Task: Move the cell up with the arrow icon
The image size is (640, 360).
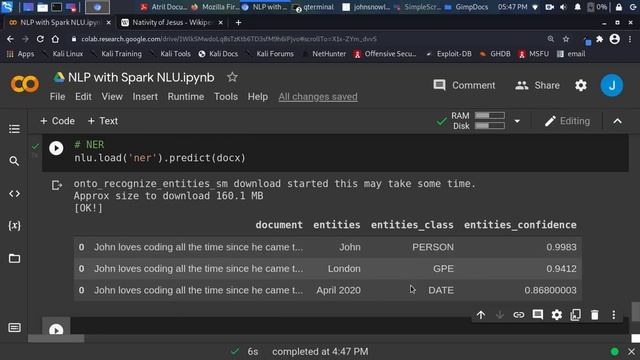Action: (x=481, y=315)
